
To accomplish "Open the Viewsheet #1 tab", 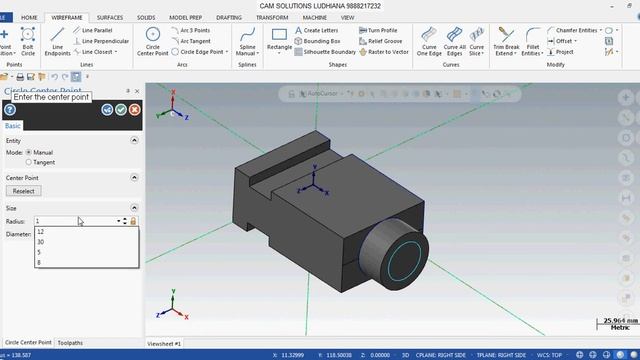I will (164, 344).
